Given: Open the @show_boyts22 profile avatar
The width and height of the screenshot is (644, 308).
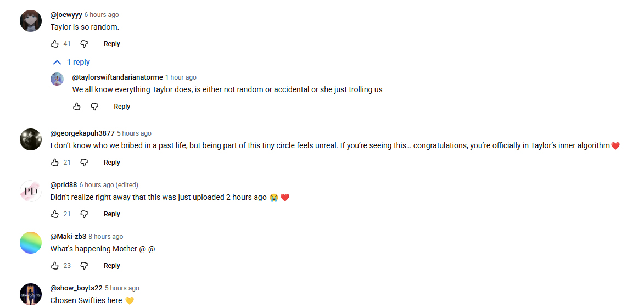Looking at the screenshot, I should [x=31, y=294].
